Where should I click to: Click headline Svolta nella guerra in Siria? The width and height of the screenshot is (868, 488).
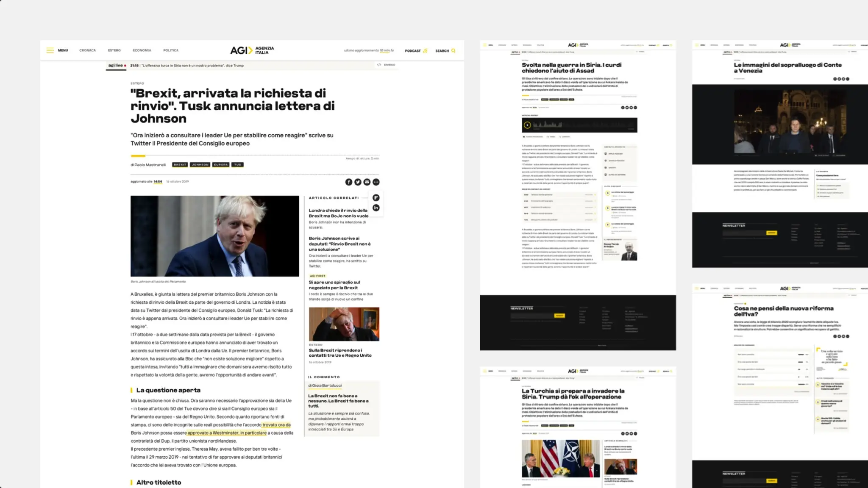[572, 68]
